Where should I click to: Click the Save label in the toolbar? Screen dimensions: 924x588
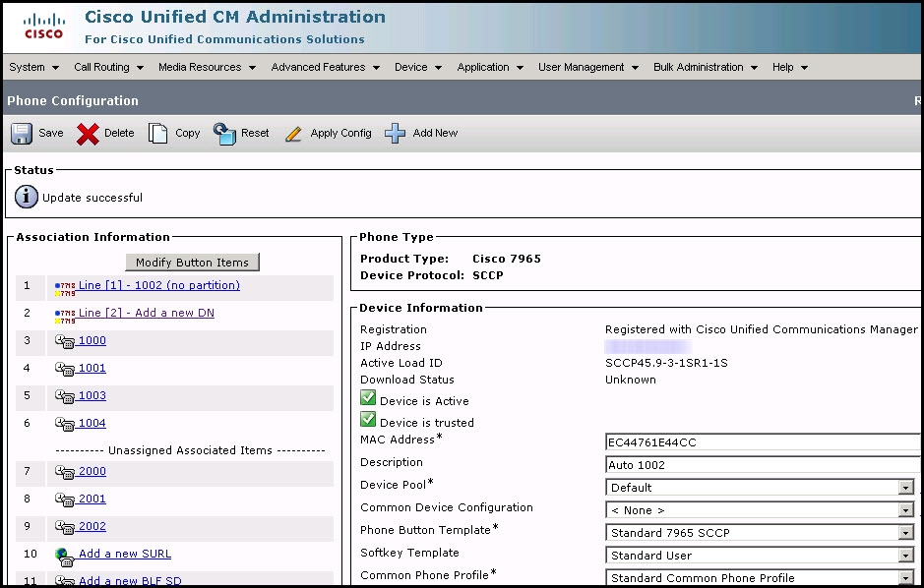51,133
